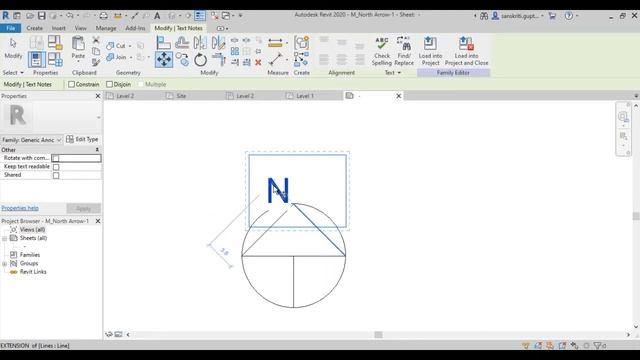Click the Create Similar icon
The height and width of the screenshot is (360, 640).
pyautogui.click(x=301, y=60)
